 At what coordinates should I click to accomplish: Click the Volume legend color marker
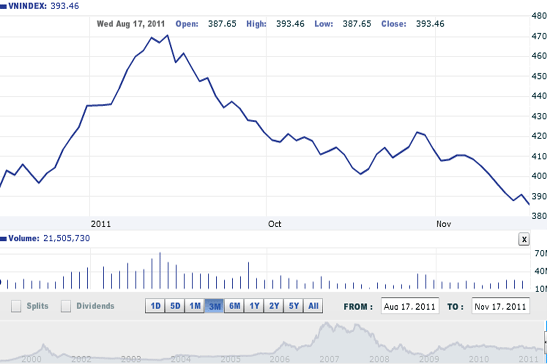[4, 239]
